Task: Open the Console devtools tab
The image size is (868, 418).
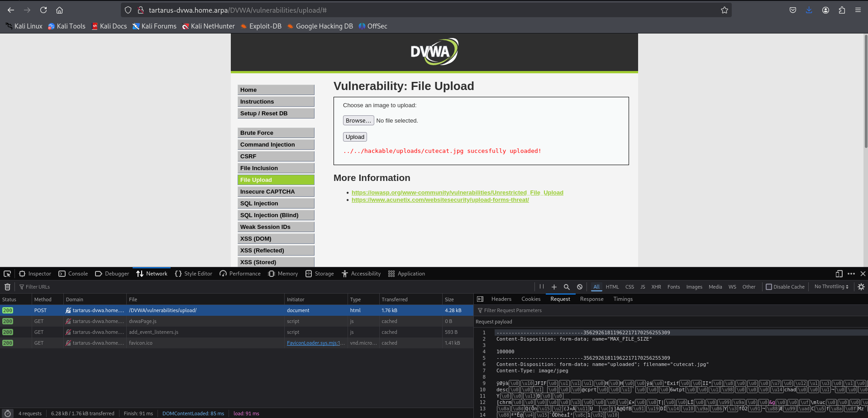Action: [73, 274]
